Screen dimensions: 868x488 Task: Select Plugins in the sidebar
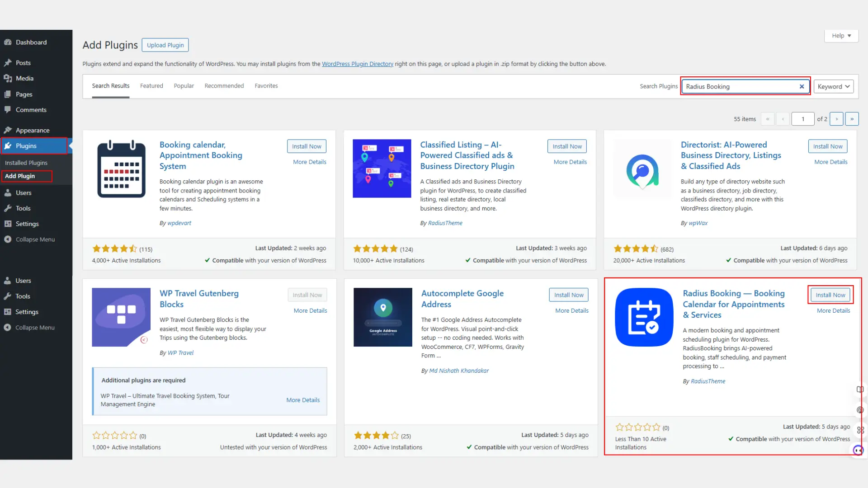click(34, 146)
